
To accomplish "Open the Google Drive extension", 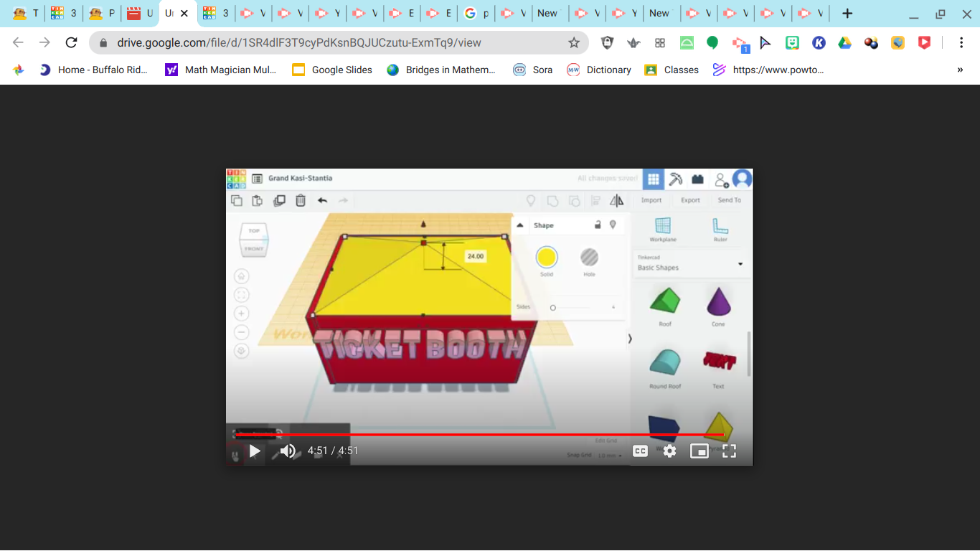I will 845,43.
